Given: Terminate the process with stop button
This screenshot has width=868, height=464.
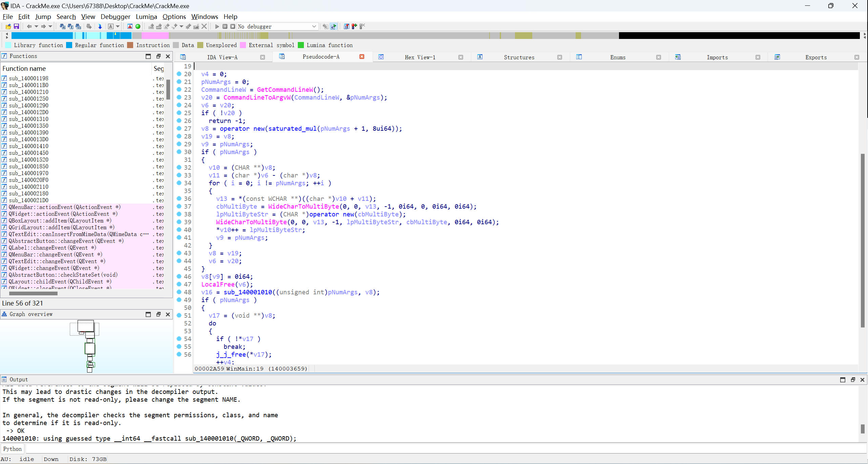Looking at the screenshot, I should [233, 26].
